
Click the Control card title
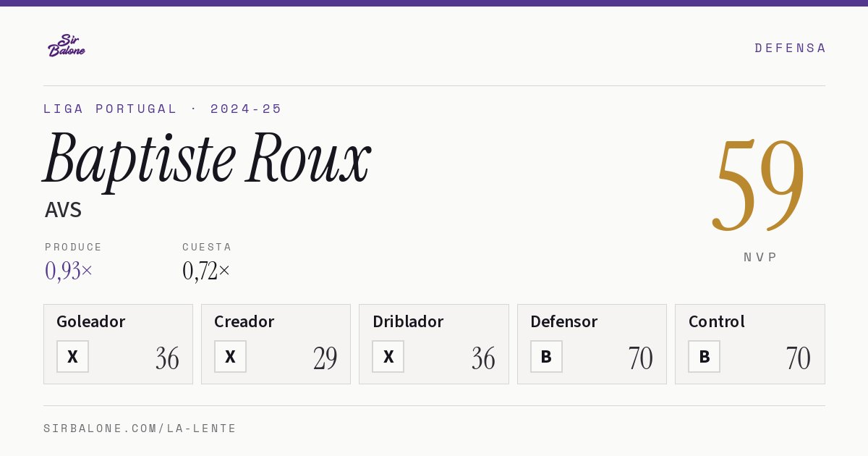pos(717,321)
